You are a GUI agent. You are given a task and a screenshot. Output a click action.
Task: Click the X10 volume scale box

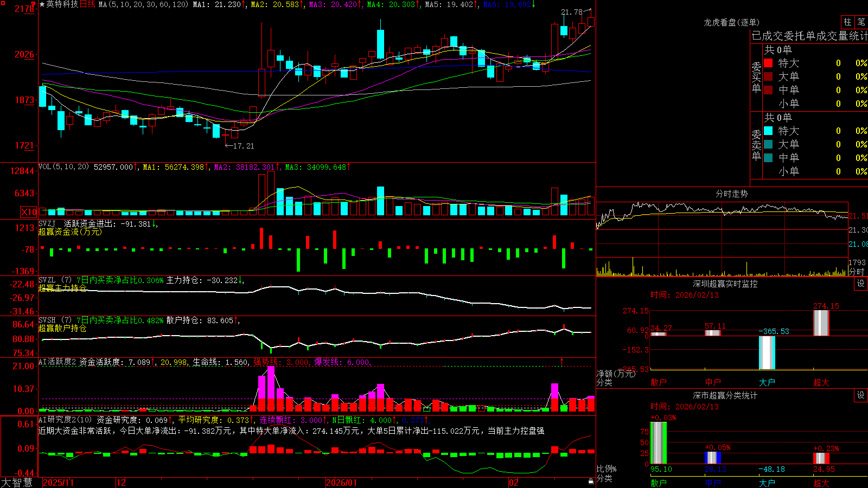(x=29, y=212)
